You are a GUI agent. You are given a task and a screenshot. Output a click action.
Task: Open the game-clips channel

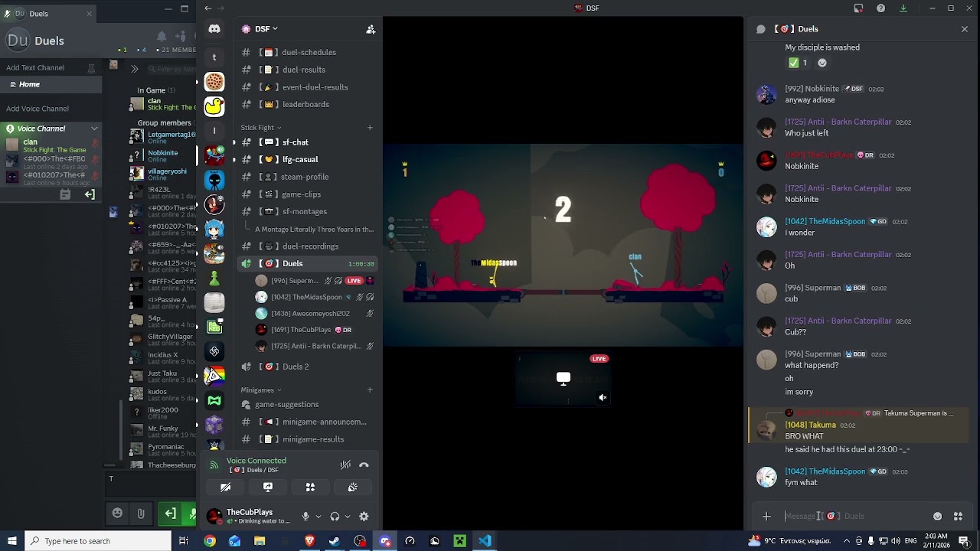[x=306, y=194]
